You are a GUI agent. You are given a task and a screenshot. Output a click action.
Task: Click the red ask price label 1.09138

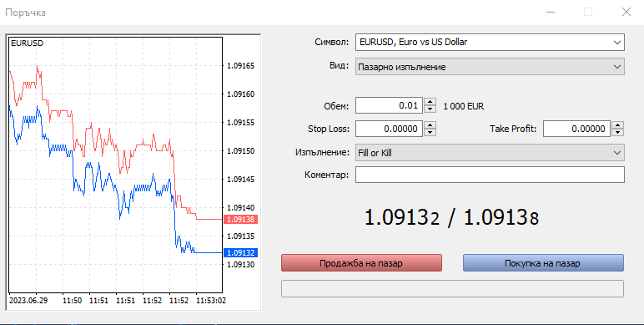(x=241, y=219)
